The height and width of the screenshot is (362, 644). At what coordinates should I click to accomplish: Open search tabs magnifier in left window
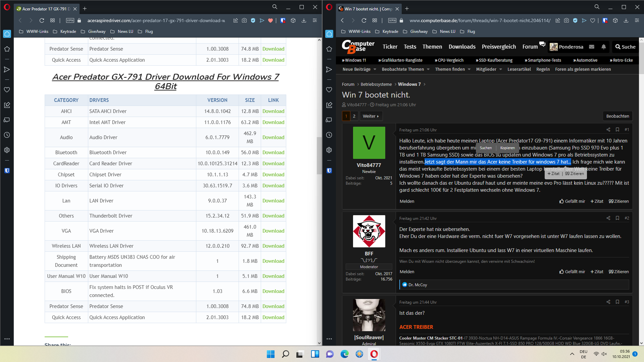tap(275, 7)
